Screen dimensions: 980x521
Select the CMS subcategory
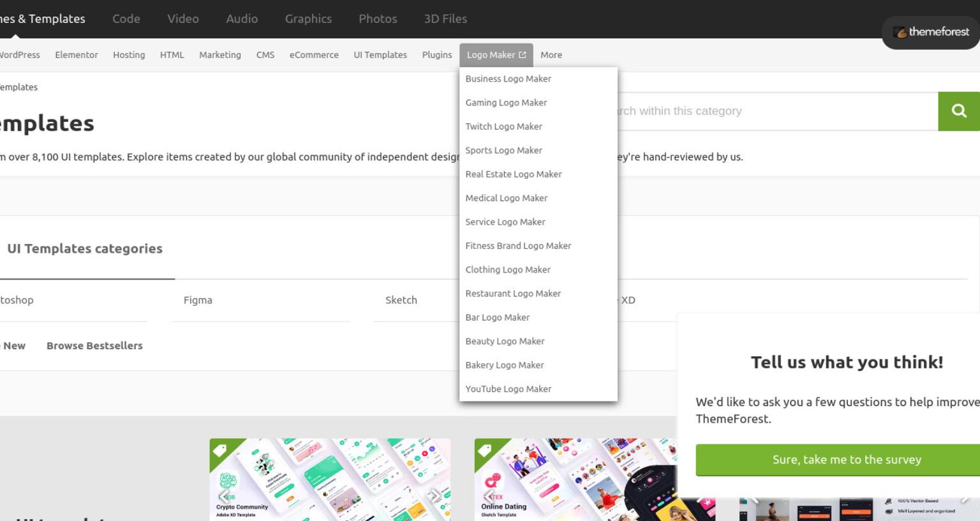point(265,55)
